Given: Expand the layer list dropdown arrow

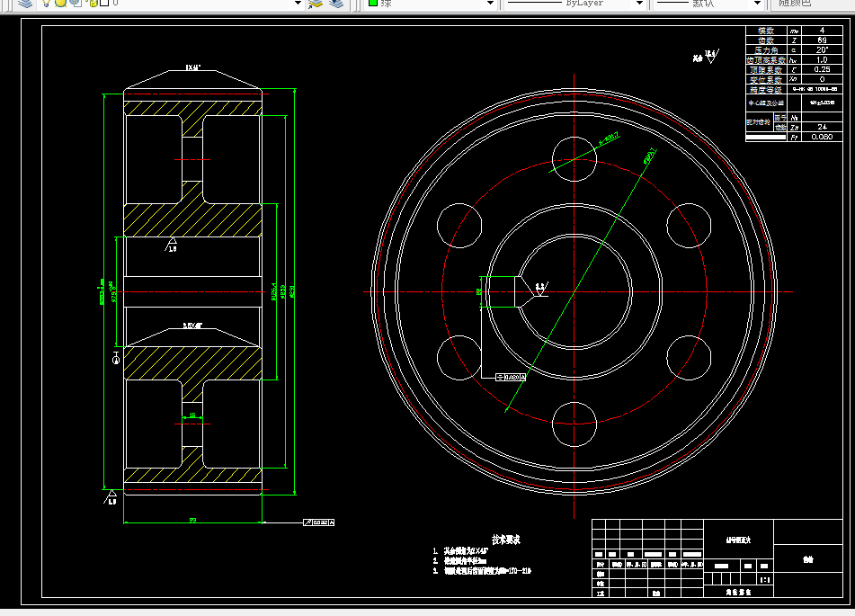Looking at the screenshot, I should 298,4.
